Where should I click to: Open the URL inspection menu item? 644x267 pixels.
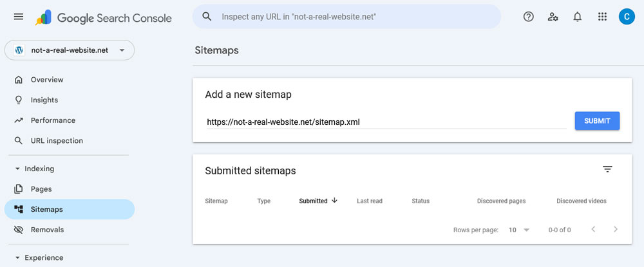(69, 141)
